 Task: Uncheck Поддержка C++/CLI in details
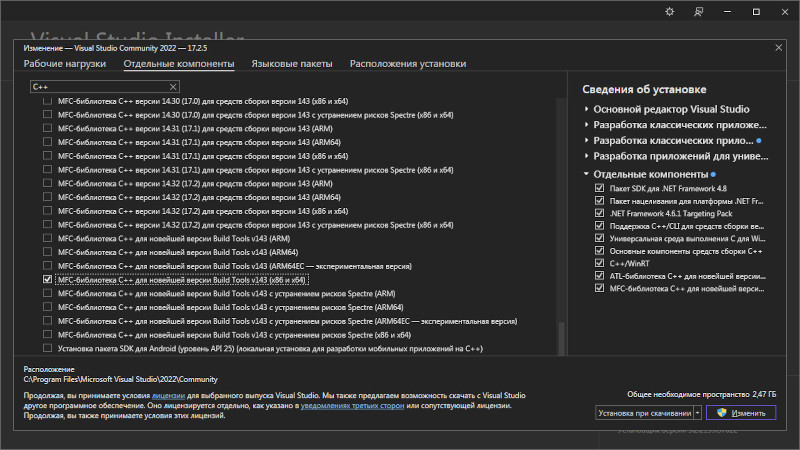pyautogui.click(x=599, y=226)
